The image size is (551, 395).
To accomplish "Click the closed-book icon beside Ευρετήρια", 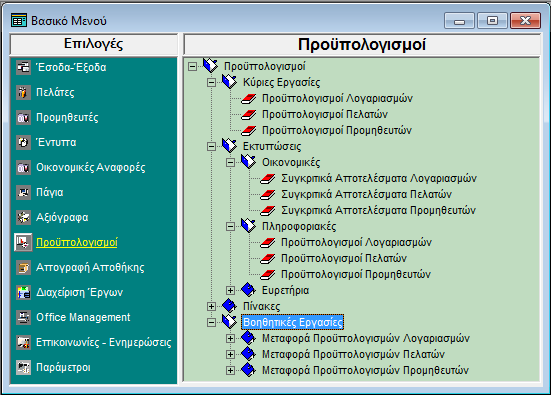I will 248,290.
